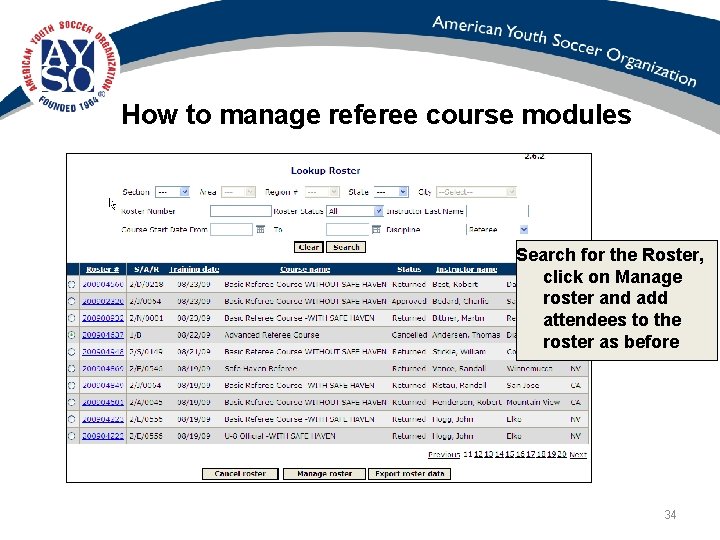This screenshot has width=720, height=540.
Task: Open the Region # dropdown
Action: (x=322, y=192)
